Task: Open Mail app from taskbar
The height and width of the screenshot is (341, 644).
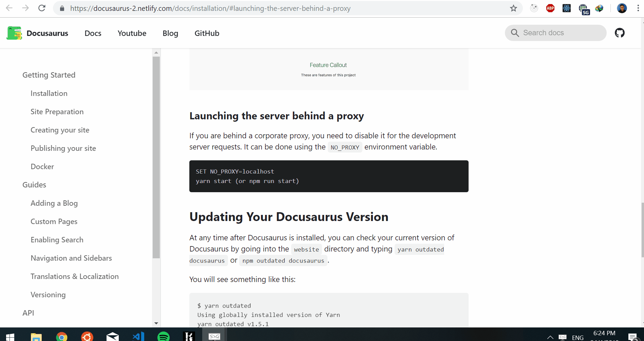Action: point(113,337)
